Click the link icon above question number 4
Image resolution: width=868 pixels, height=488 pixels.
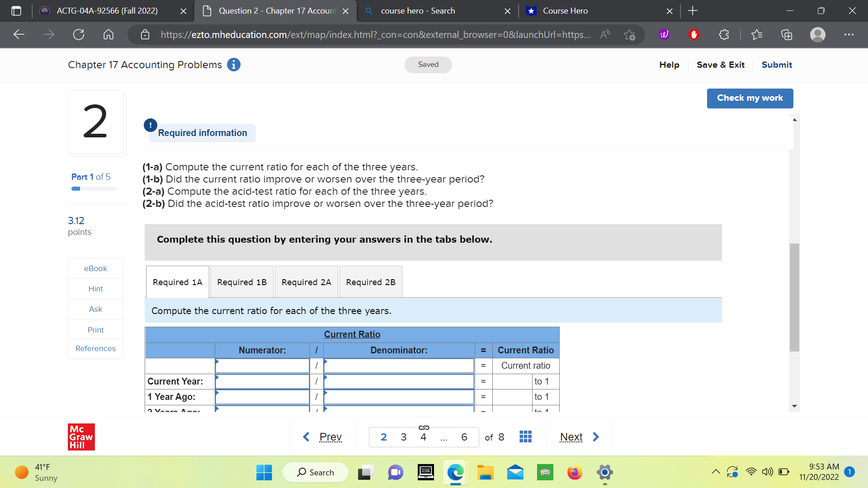(423, 427)
